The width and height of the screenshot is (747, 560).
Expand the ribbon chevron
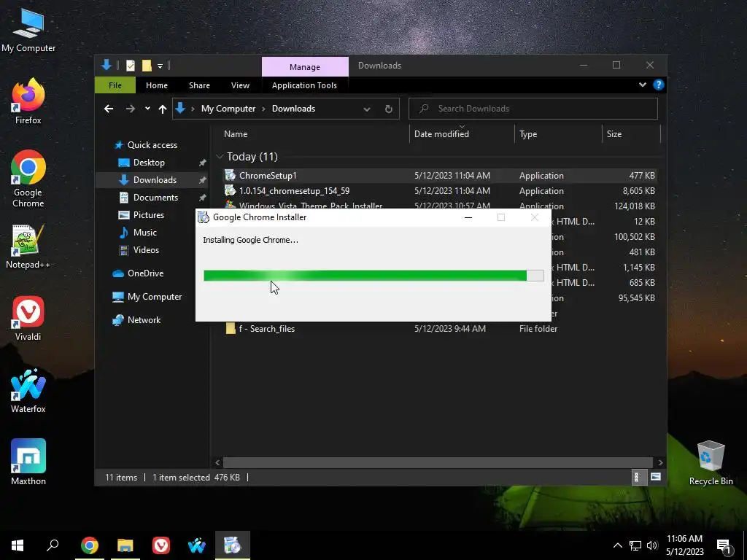click(x=643, y=85)
